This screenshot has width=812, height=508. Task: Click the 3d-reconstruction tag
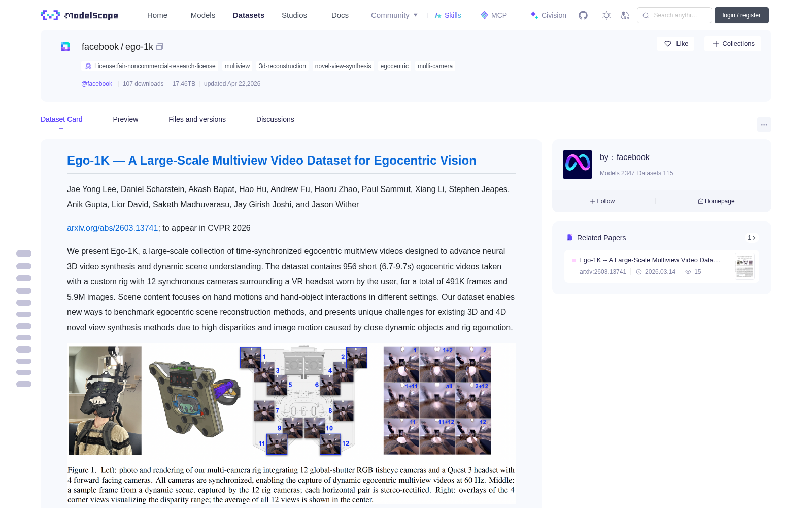pos(282,66)
